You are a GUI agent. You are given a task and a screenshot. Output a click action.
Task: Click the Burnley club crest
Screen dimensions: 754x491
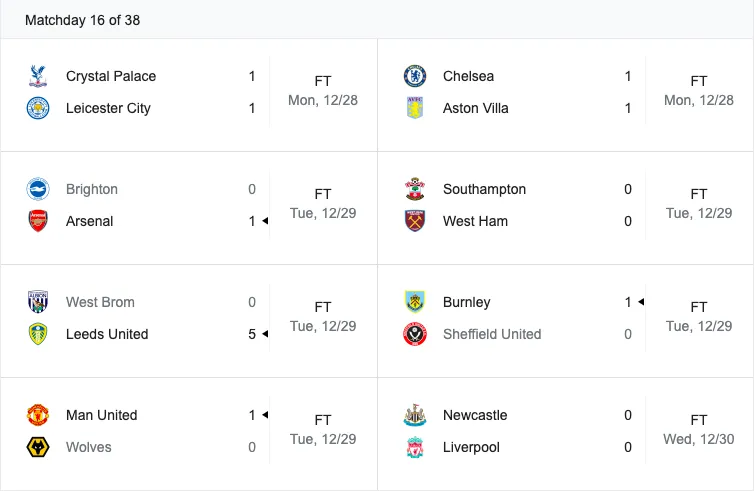415,302
